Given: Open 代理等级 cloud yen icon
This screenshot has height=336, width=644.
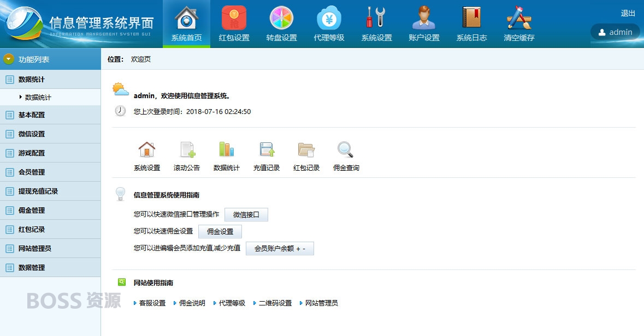Looking at the screenshot, I should coord(329,18).
